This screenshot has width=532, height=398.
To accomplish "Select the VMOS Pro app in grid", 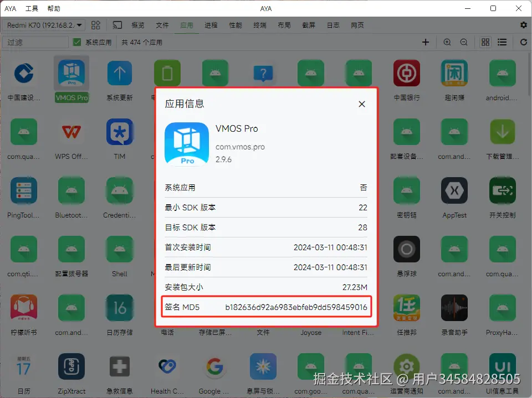I will 71,79.
